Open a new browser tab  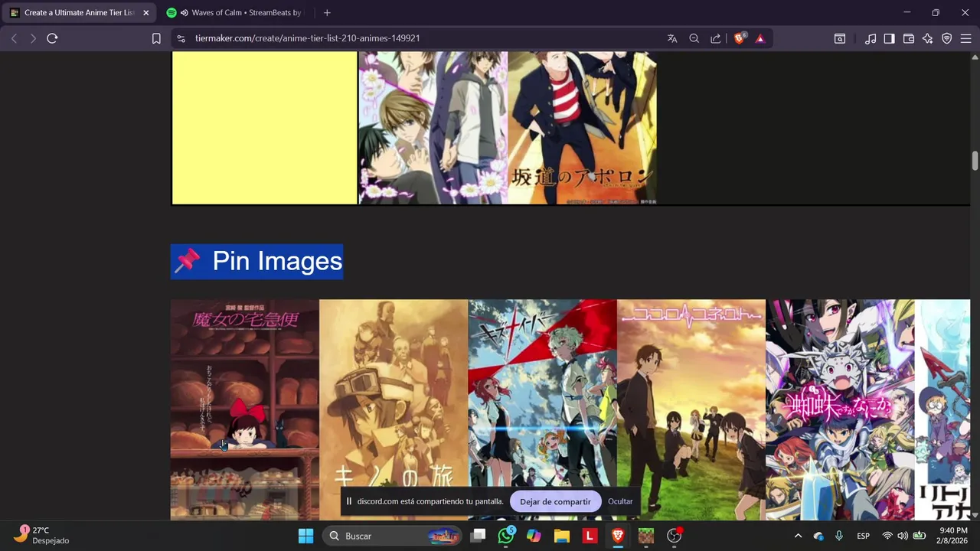[327, 13]
